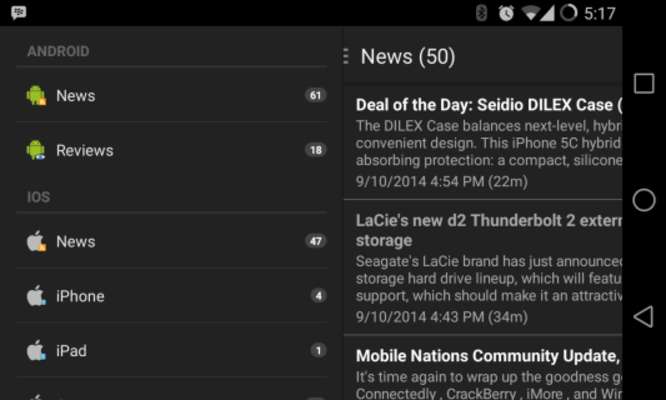The height and width of the screenshot is (400, 666).
Task: Tap the 47 unread badge on iOS News
Action: (x=316, y=241)
